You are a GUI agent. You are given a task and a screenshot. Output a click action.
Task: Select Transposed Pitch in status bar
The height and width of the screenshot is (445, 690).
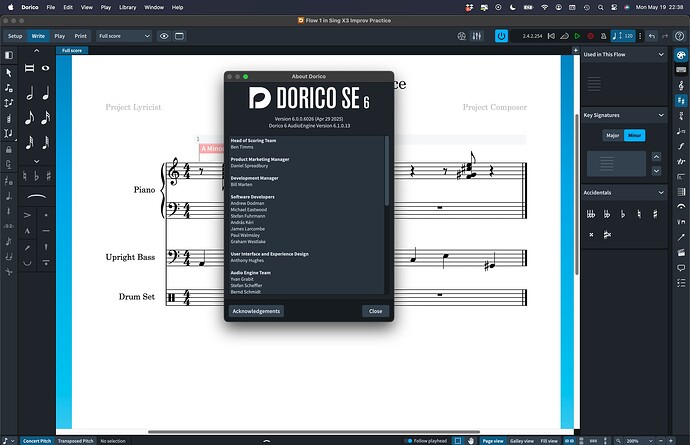[x=76, y=441]
